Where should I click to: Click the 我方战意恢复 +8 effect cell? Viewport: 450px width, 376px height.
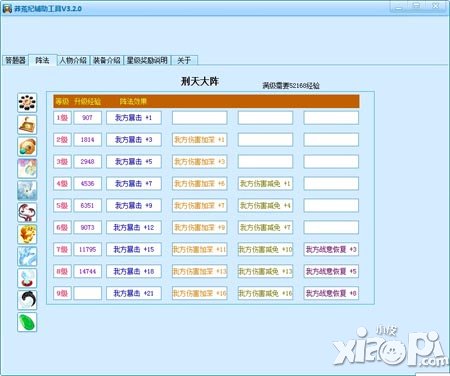(331, 293)
